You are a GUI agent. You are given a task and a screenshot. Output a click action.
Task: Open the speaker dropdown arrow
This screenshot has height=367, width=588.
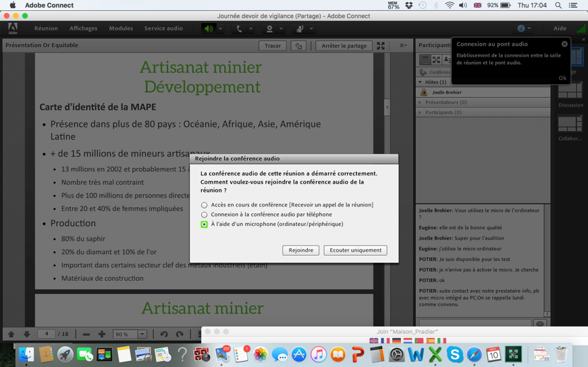(x=221, y=28)
